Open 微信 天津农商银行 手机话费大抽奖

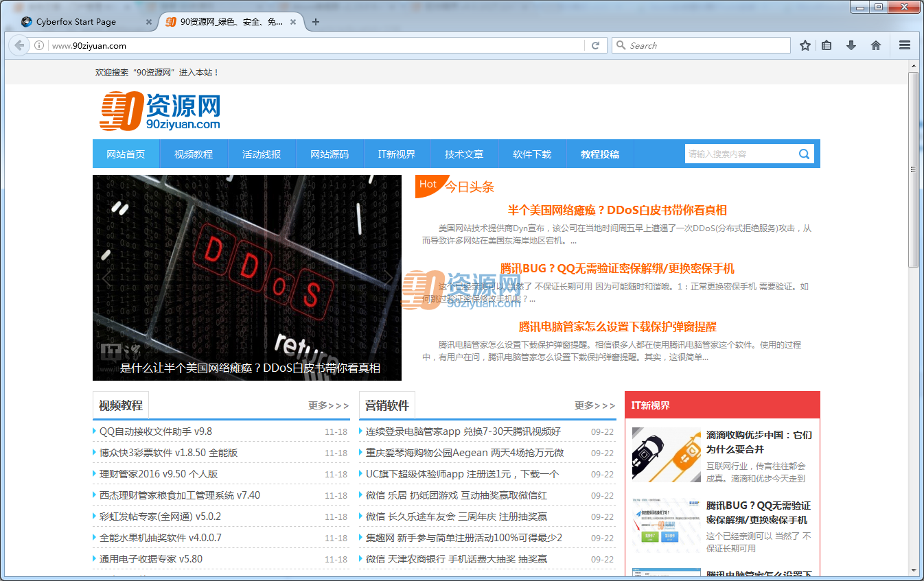(457, 559)
